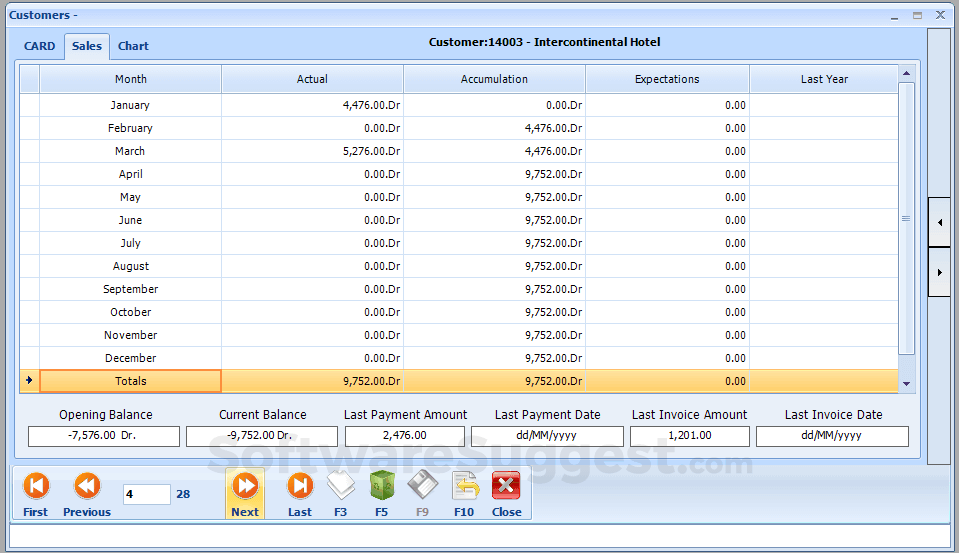Select the Sales tab
Viewport: 959px width, 553px height.
click(87, 46)
